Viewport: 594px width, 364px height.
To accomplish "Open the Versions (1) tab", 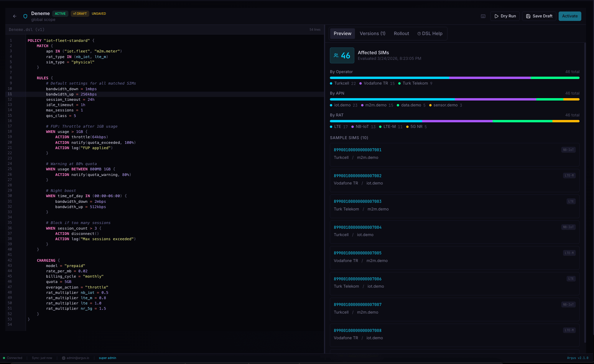I will tap(372, 34).
